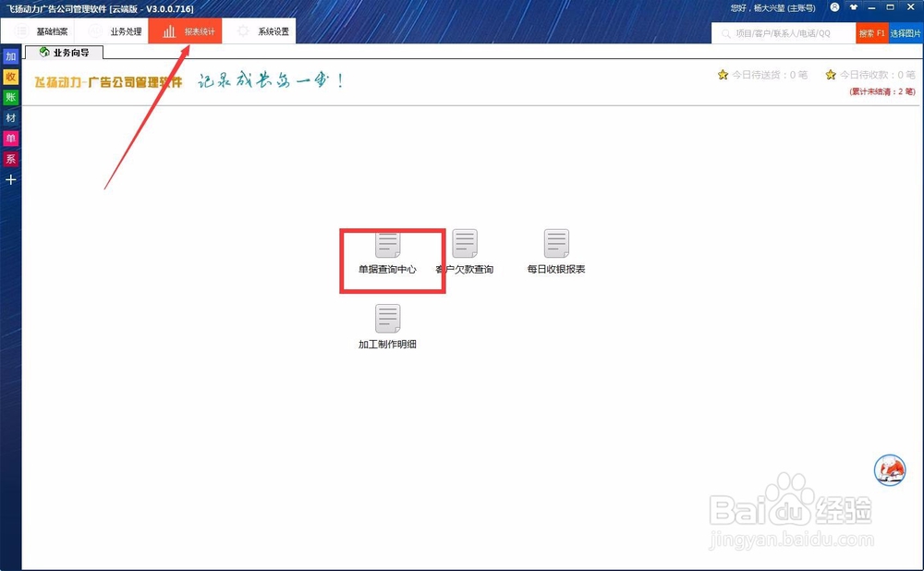Open 单据查询中心 document query center
This screenshot has height=571, width=924.
pyautogui.click(x=388, y=249)
